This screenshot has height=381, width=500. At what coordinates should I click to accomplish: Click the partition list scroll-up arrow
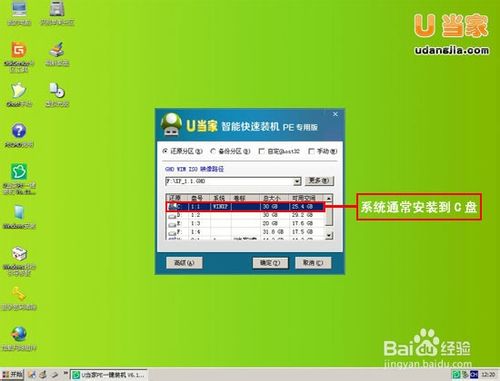point(329,198)
